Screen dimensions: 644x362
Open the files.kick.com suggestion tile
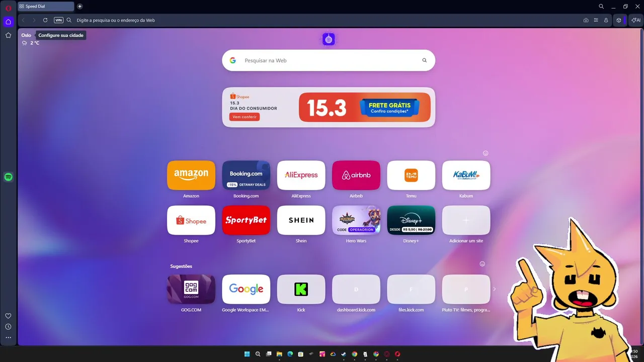coord(411,289)
